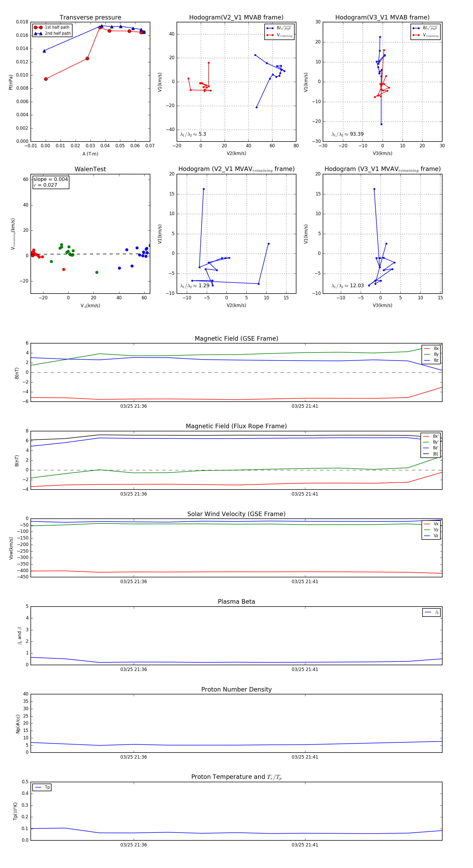This screenshot has height=868, width=473.
Task: Select the Bx' legend entry in Flux Rope plot
Action: click(431, 436)
